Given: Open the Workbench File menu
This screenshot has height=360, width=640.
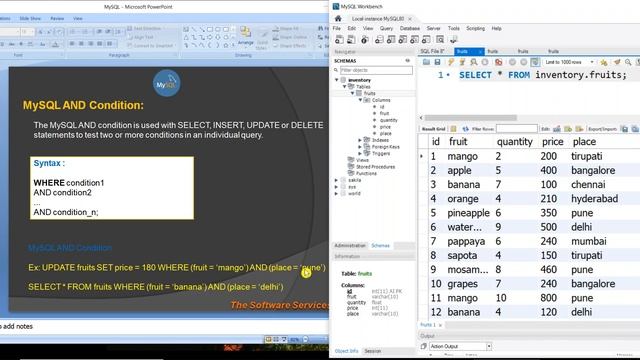Looking at the screenshot, I should pyautogui.click(x=337, y=29).
